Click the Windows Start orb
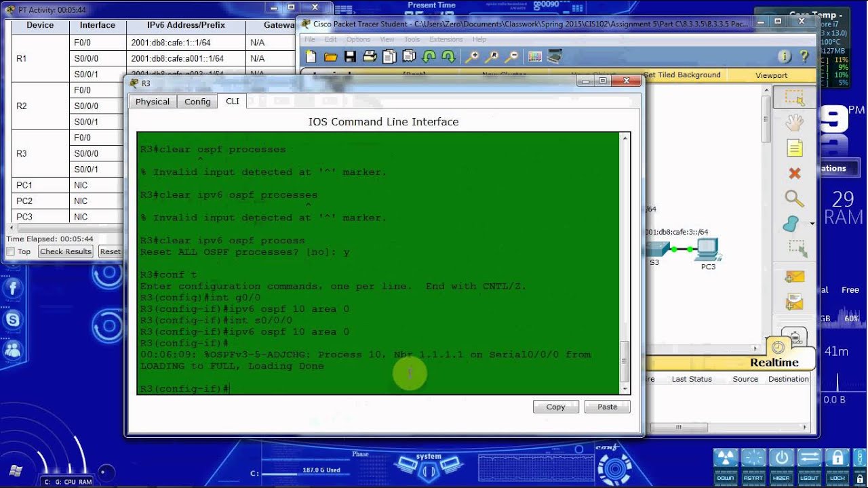Viewport: 868px width, 488px height. point(16,471)
